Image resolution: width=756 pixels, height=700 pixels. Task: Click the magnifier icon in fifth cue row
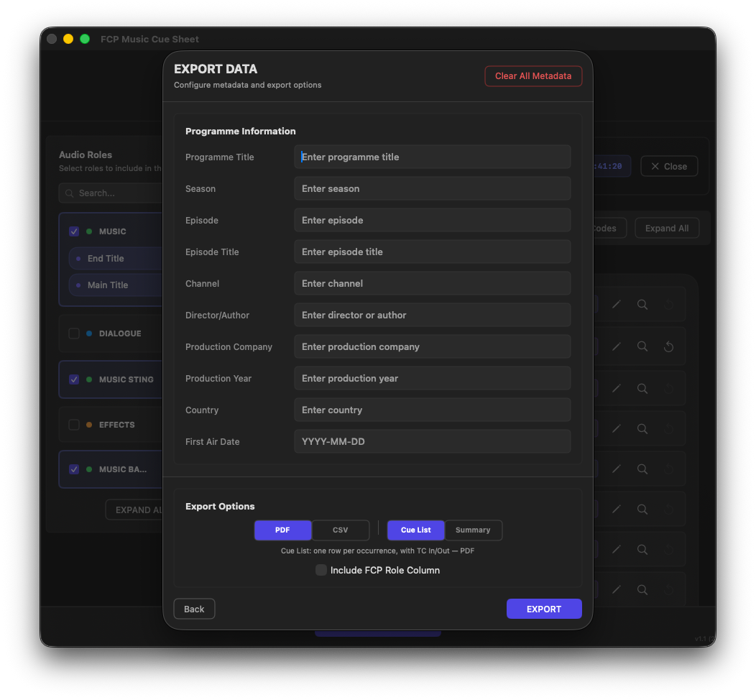click(642, 469)
